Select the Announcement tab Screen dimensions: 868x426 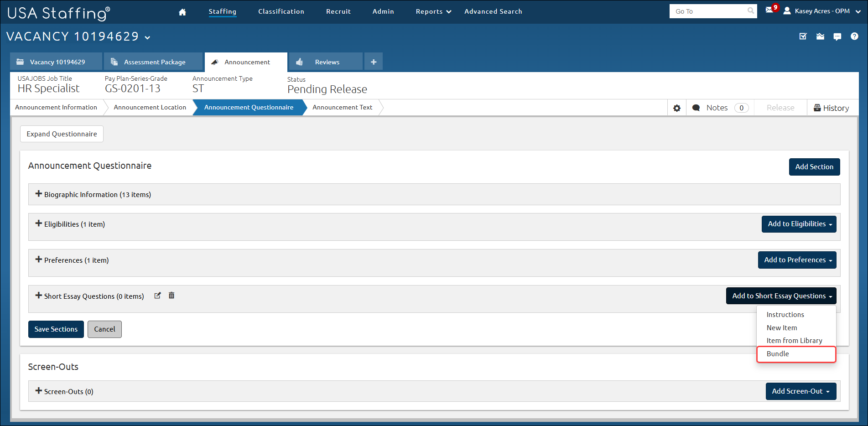(x=246, y=62)
